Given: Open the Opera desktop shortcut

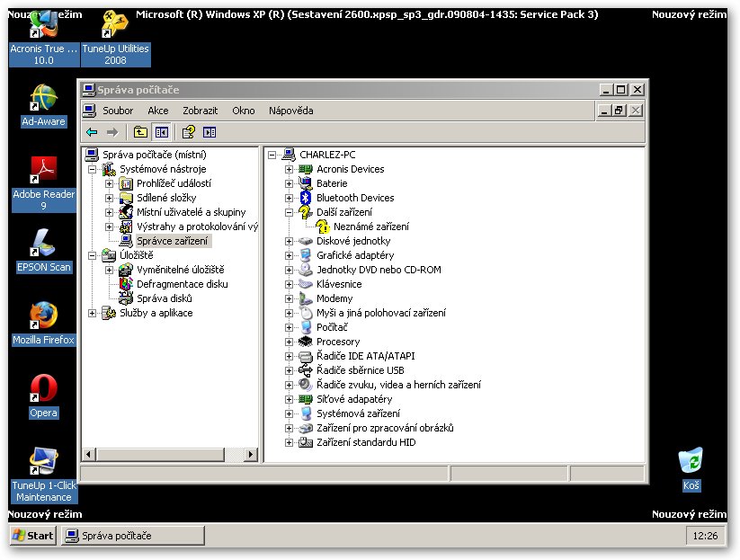Looking at the screenshot, I should point(43,389).
